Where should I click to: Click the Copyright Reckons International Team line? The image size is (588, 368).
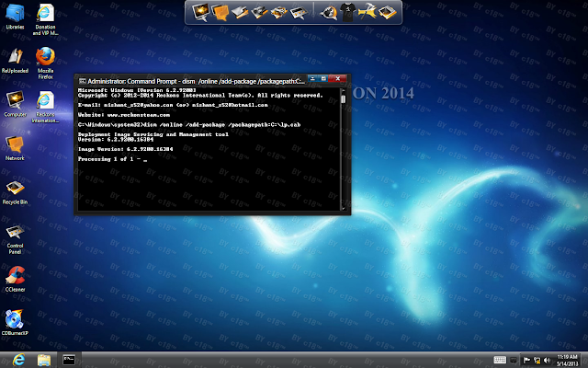[200, 96]
